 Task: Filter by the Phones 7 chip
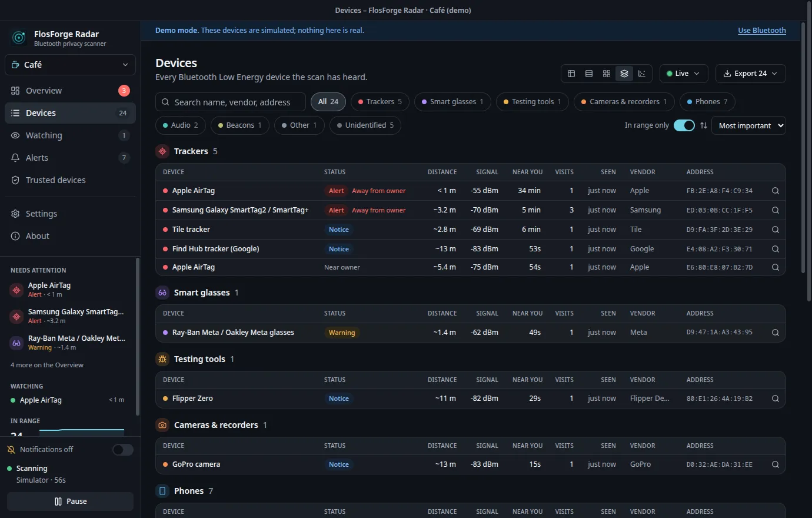coord(707,102)
